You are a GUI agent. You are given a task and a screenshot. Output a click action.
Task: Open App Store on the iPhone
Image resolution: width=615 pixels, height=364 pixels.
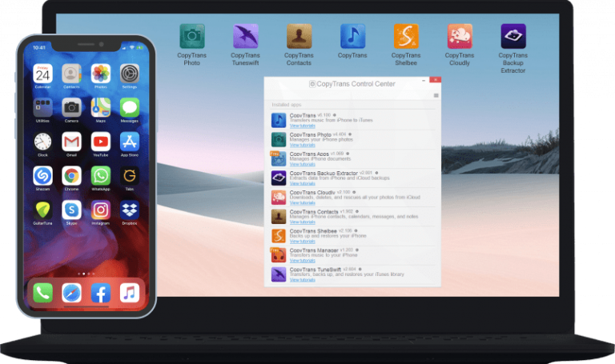130,142
